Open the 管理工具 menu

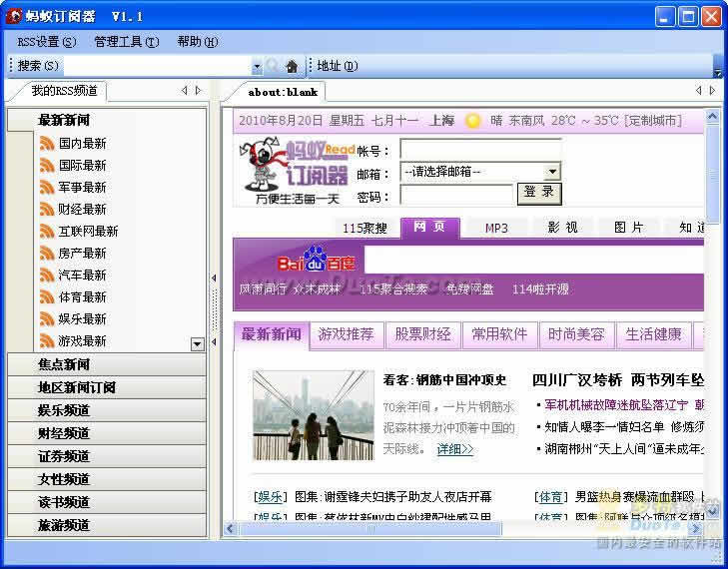[x=126, y=42]
